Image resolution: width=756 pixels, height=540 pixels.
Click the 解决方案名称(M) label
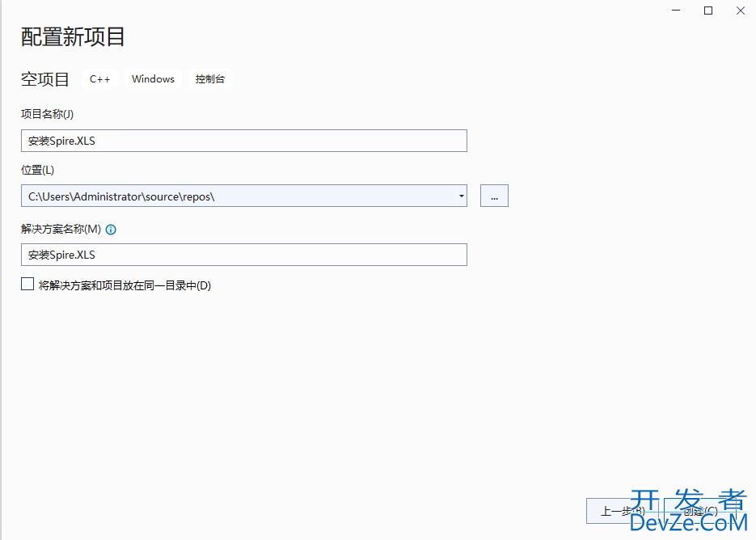click(61, 229)
